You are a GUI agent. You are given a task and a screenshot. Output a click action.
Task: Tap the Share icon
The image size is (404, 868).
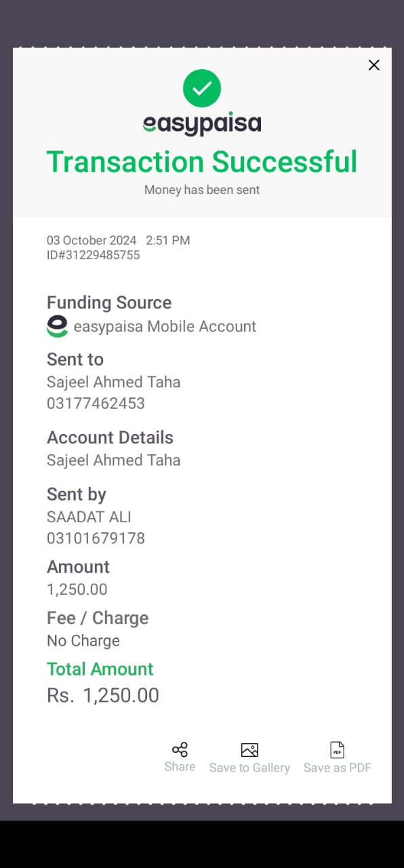180,749
